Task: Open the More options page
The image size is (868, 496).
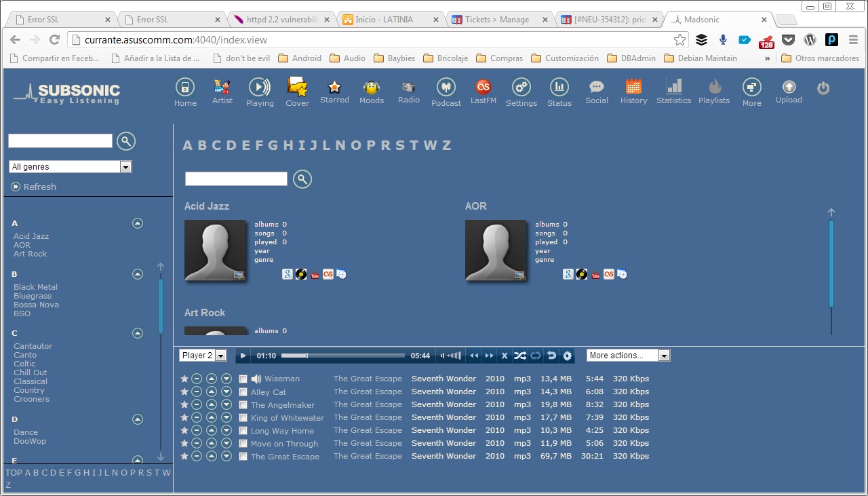Action: [x=751, y=92]
